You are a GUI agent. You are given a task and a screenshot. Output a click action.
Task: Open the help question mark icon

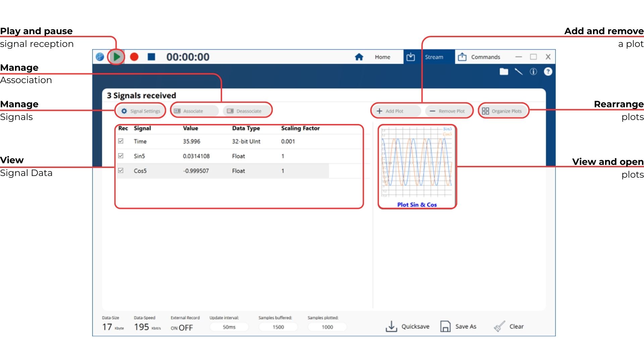(x=548, y=71)
